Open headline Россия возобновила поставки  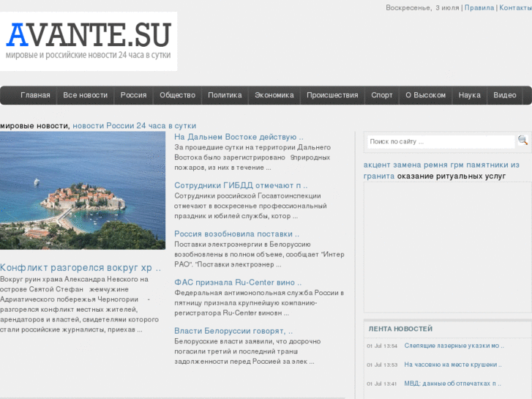pyautogui.click(x=237, y=234)
